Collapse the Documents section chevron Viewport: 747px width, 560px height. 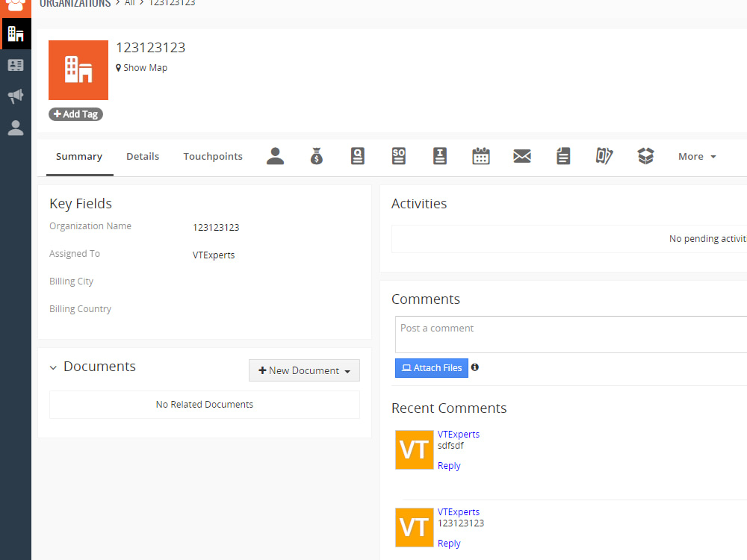click(x=53, y=367)
